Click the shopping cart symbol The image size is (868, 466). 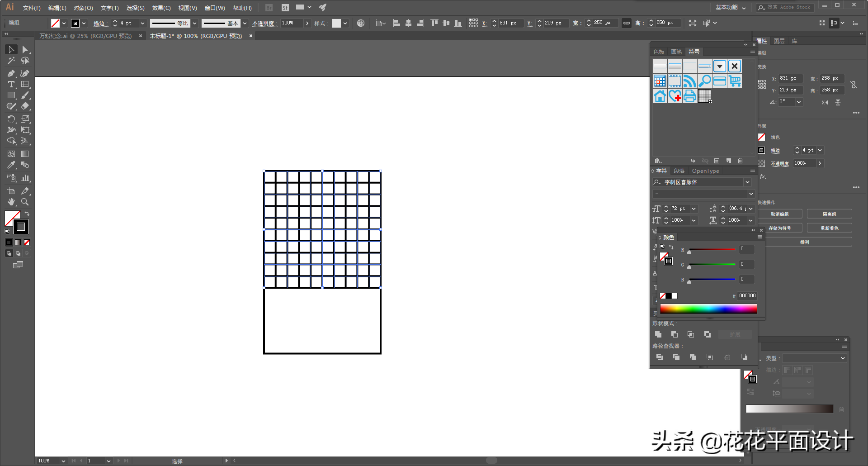735,81
